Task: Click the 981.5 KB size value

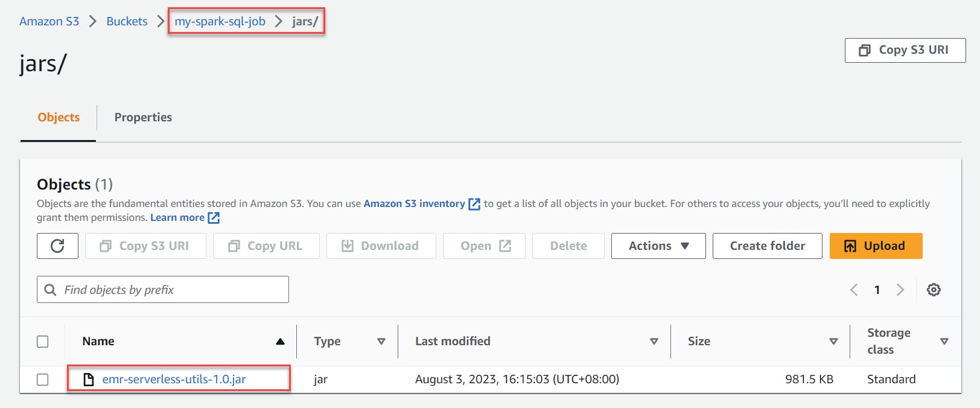Action: point(809,380)
